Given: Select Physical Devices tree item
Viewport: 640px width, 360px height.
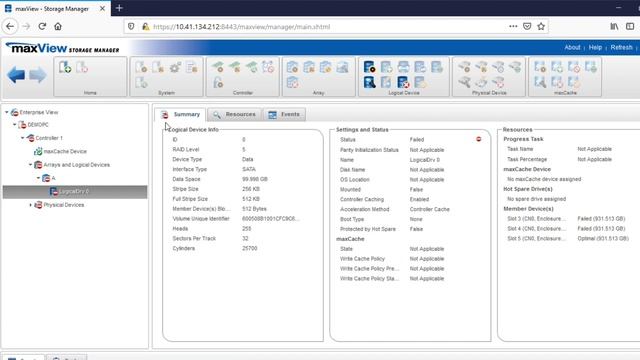Looking at the screenshot, I should tap(64, 205).
